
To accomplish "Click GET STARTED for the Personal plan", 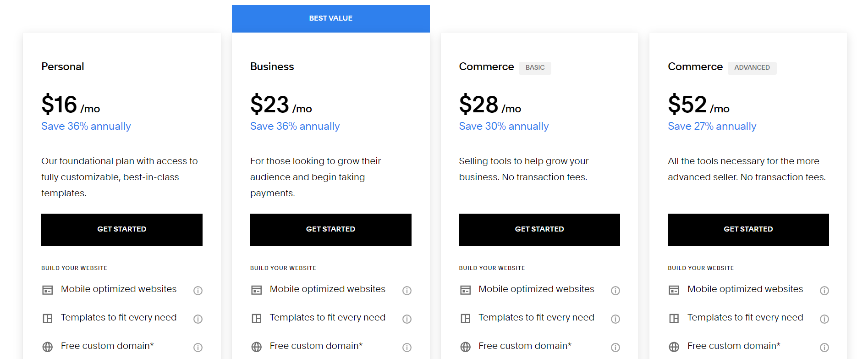I will tap(122, 229).
